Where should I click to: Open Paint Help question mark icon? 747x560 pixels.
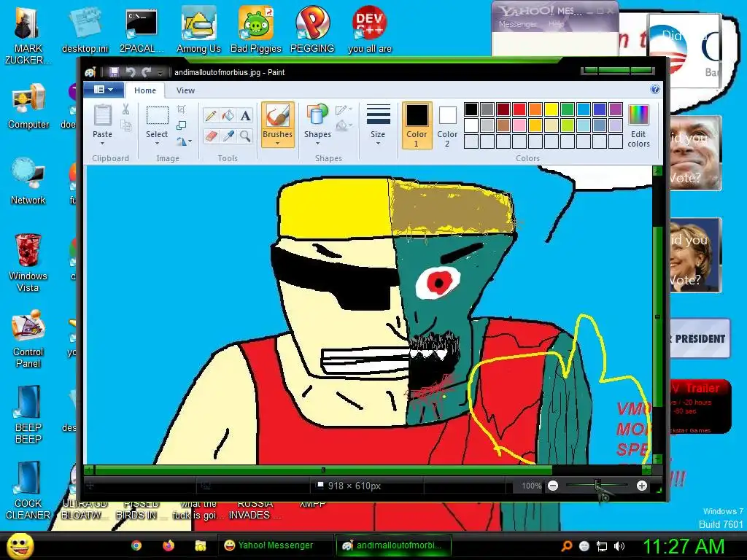[x=655, y=89]
